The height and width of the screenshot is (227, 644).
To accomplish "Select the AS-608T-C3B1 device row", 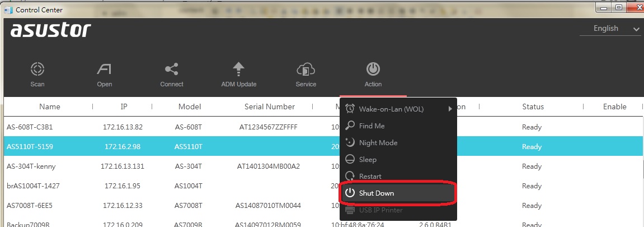I will pyautogui.click(x=323, y=127).
